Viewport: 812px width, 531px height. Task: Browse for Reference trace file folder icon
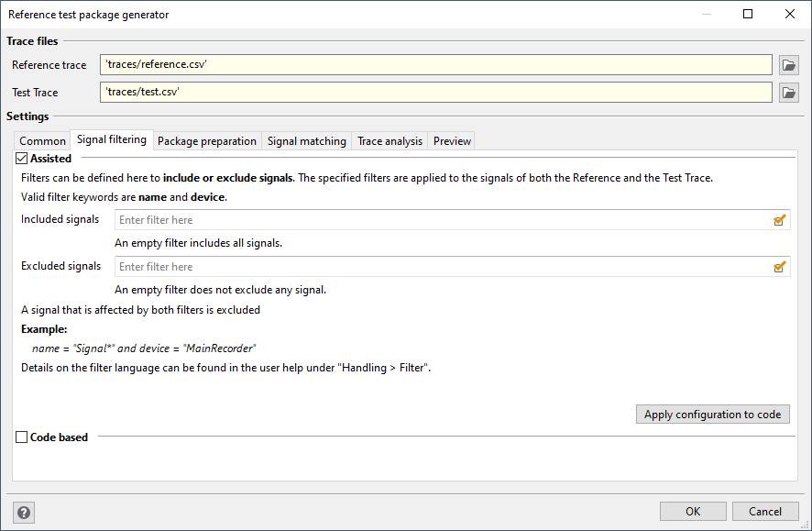[789, 65]
